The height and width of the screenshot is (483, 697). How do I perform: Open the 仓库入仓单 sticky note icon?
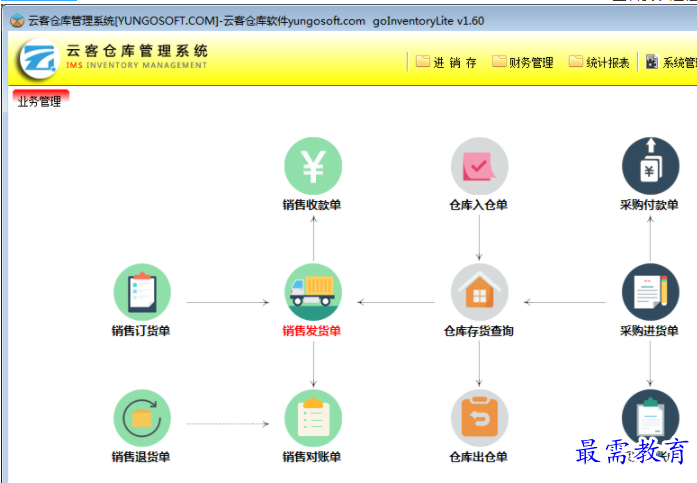tap(480, 166)
